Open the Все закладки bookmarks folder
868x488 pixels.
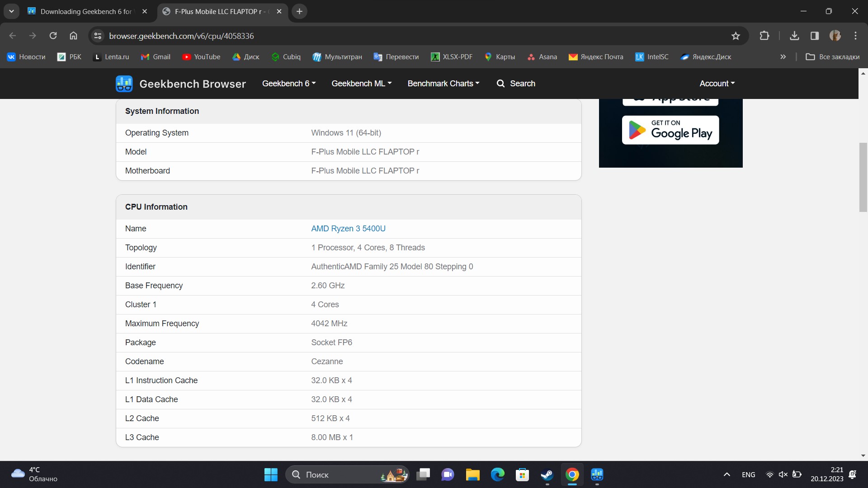coord(833,57)
